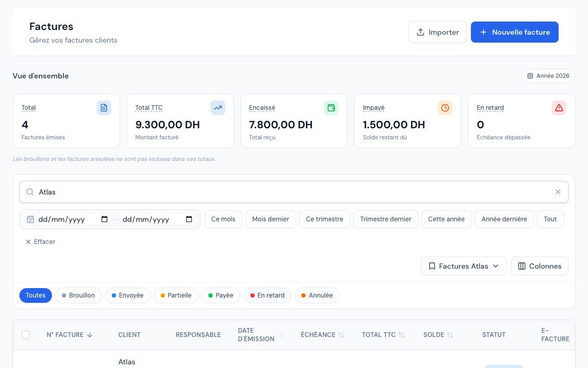Click the magnifier search icon
588x368 pixels.
(x=30, y=192)
